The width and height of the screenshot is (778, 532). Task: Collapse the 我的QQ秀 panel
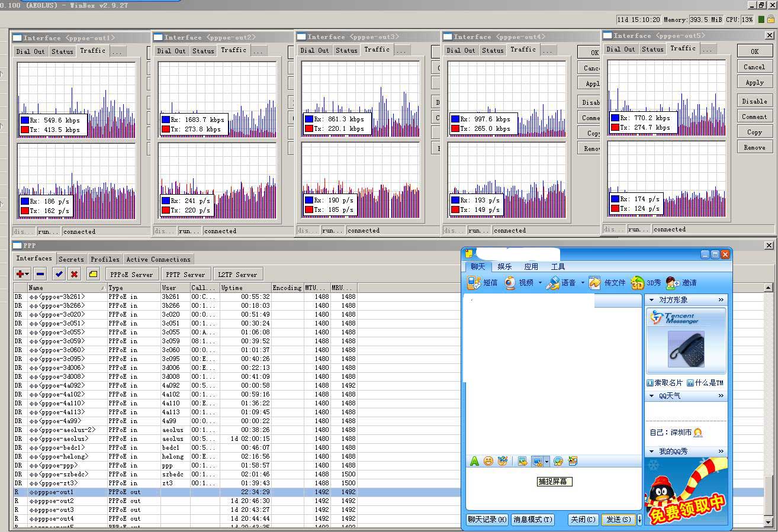(x=652, y=452)
